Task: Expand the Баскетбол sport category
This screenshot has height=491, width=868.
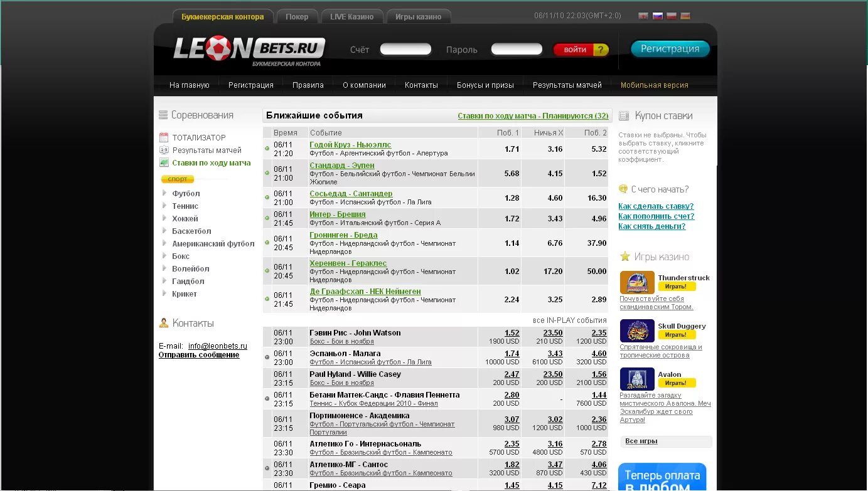Action: pos(191,231)
